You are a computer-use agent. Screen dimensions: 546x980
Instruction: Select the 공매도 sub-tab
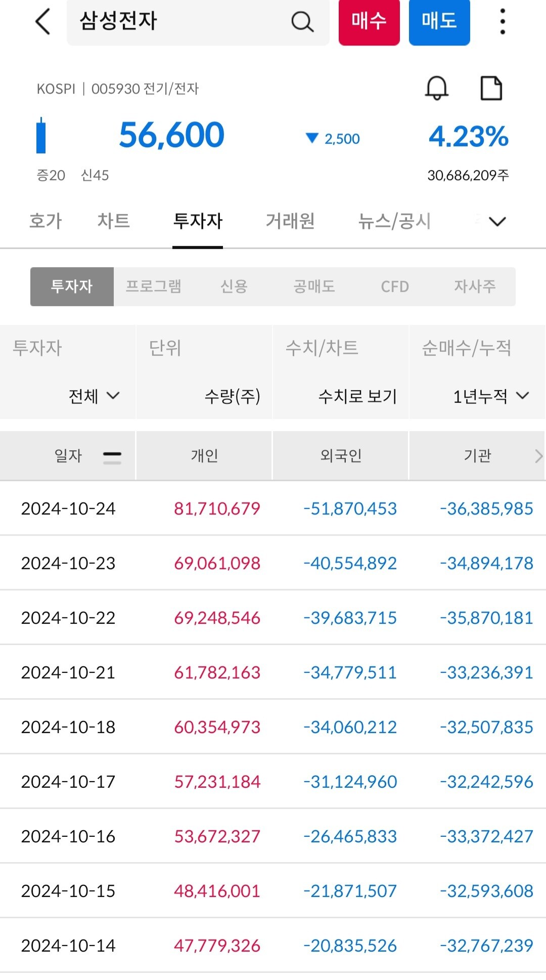314,286
